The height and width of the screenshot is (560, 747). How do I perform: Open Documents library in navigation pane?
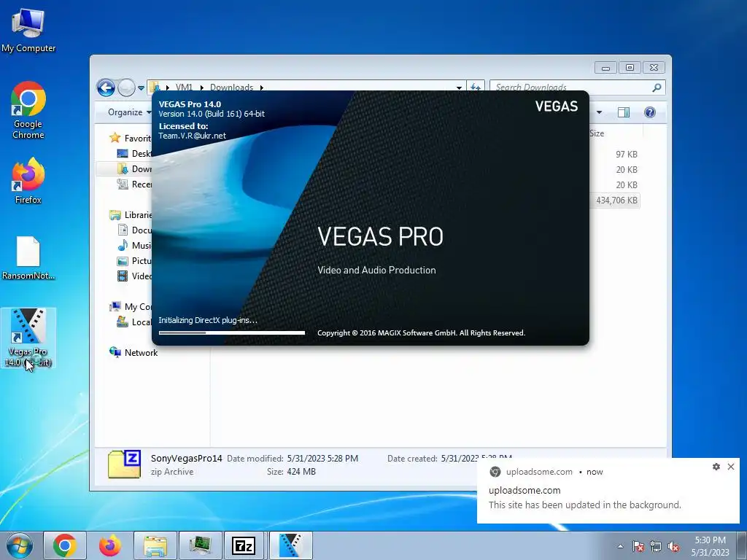coord(134,230)
